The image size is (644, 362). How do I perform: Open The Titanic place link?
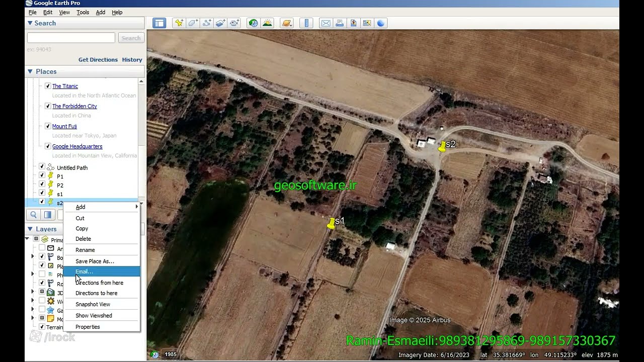click(x=65, y=86)
